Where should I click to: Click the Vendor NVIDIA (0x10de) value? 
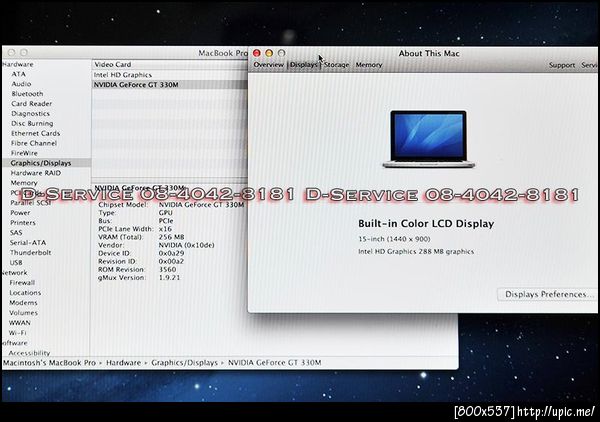[x=186, y=245]
